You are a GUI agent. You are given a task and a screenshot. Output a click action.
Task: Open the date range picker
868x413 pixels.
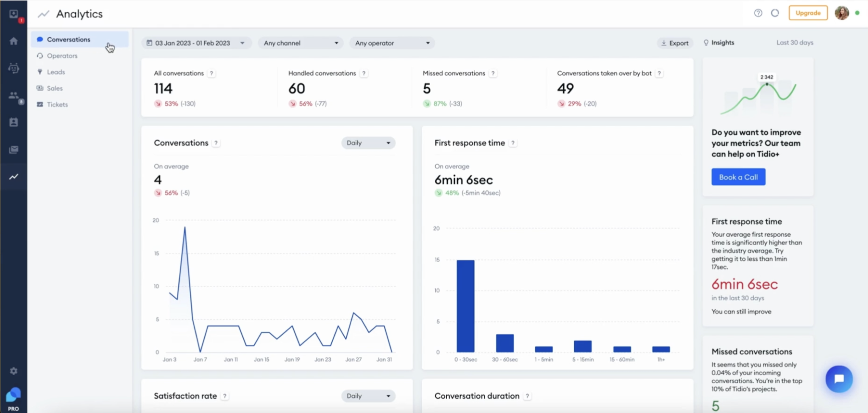[196, 42]
